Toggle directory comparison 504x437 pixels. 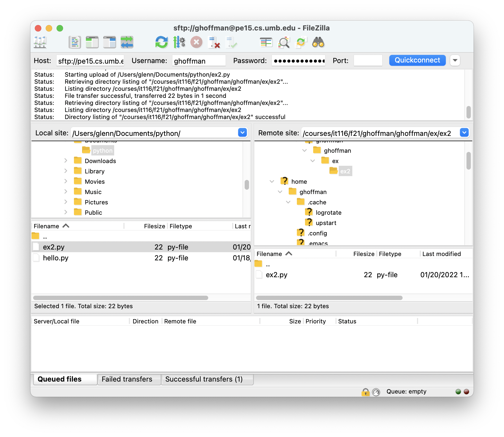click(x=284, y=42)
